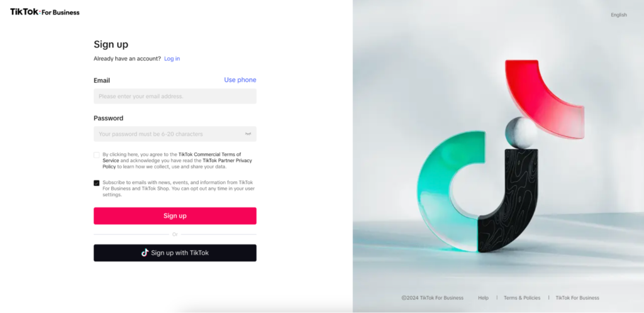Click the Password field label
Screen dimensions: 644x313
[x=108, y=118]
